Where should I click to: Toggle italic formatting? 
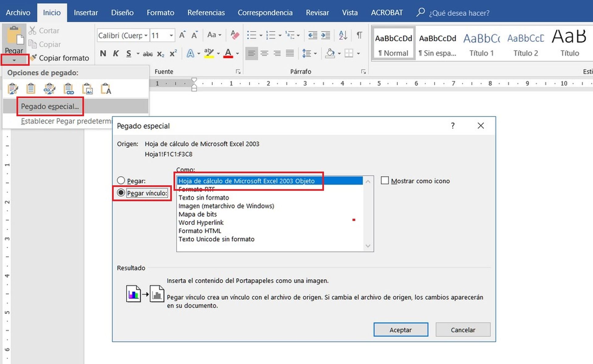click(x=116, y=53)
